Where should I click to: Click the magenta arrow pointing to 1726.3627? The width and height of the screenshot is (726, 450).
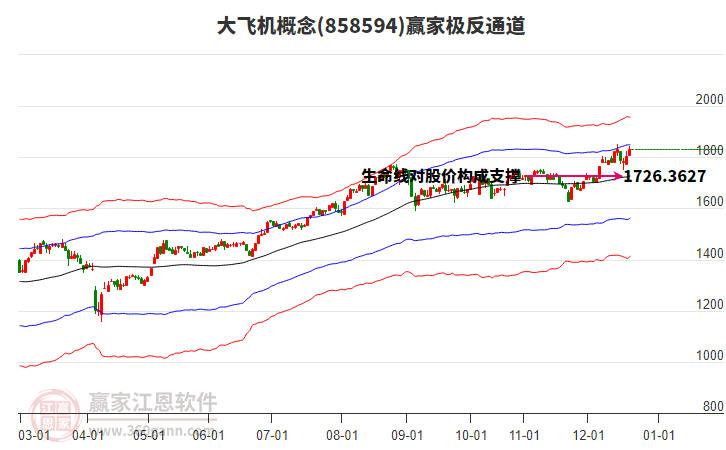click(x=572, y=176)
